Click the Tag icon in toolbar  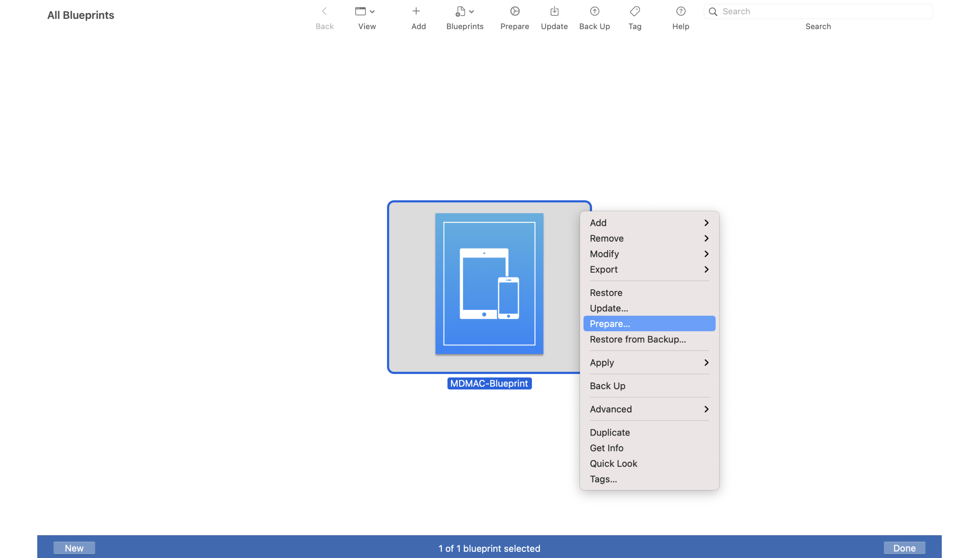tap(634, 12)
